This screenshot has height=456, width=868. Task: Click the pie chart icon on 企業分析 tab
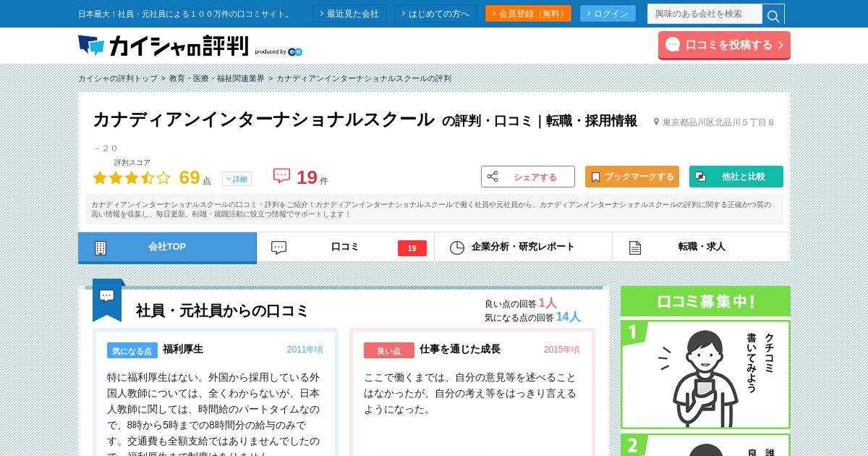pyautogui.click(x=457, y=248)
